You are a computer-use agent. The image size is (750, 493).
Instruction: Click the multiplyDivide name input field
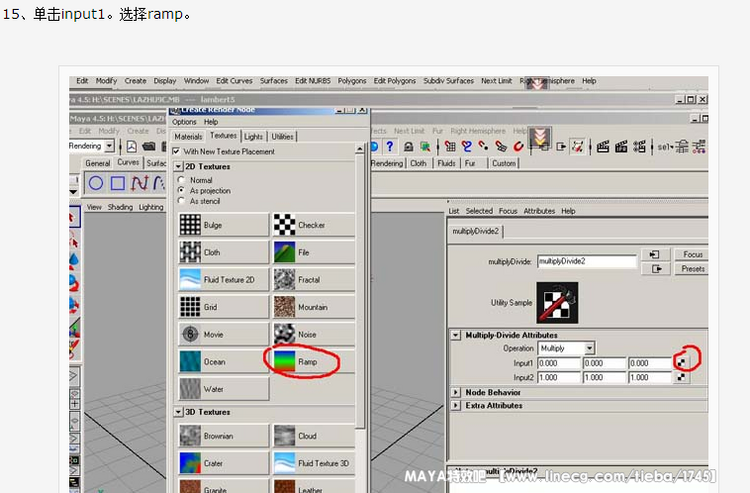pyautogui.click(x=586, y=262)
